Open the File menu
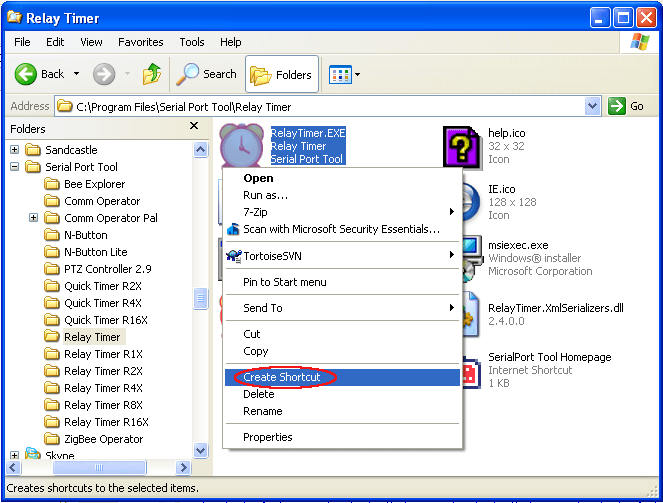Viewport: 663px width, 503px height. pyautogui.click(x=22, y=42)
